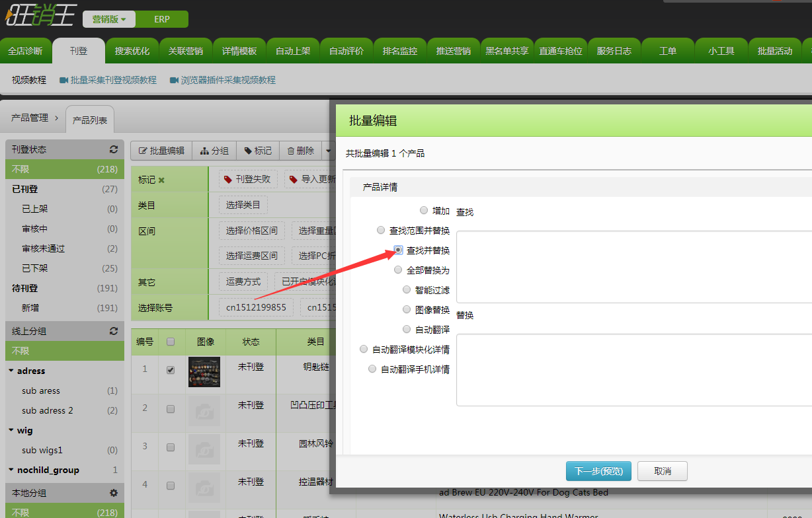
Task: Click the 取消 button in dialog
Action: click(x=663, y=471)
